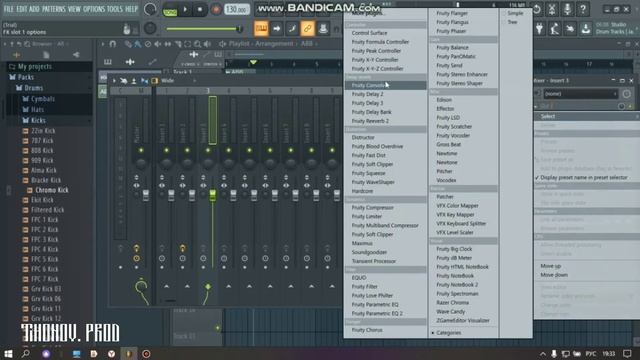The width and height of the screenshot is (640, 360).
Task: Toggle the orange link Mixer icon
Action: (307, 29)
